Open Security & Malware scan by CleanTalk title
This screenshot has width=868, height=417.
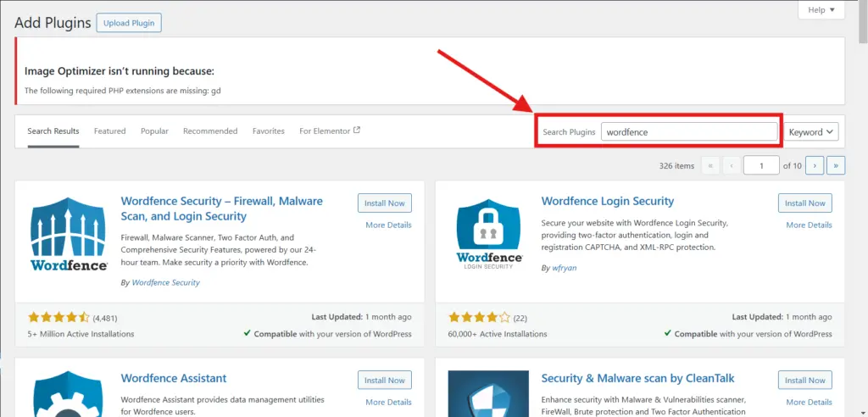click(x=637, y=378)
